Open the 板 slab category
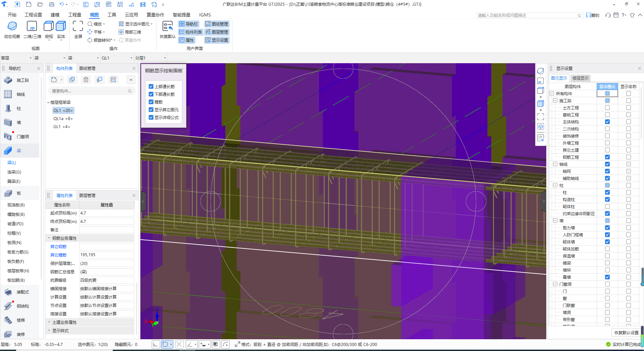 pos(20,193)
